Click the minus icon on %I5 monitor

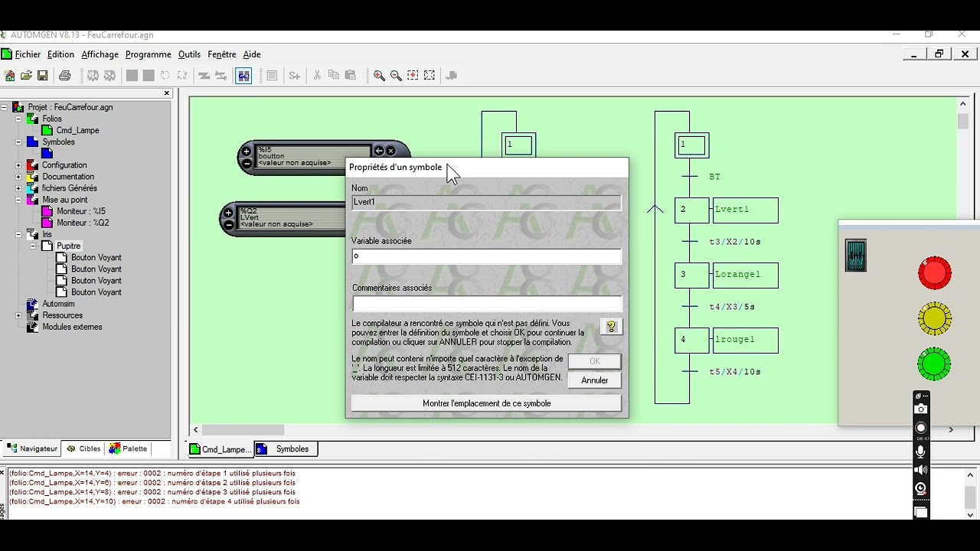point(247,163)
